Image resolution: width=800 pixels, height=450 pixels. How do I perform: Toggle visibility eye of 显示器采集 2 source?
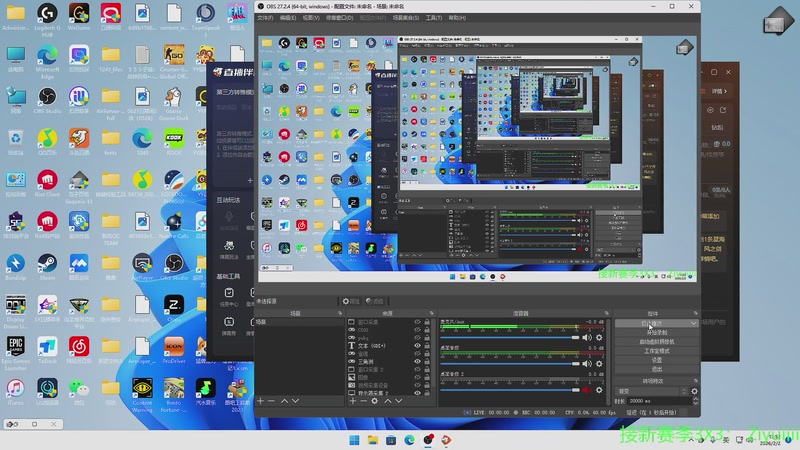coord(417,393)
